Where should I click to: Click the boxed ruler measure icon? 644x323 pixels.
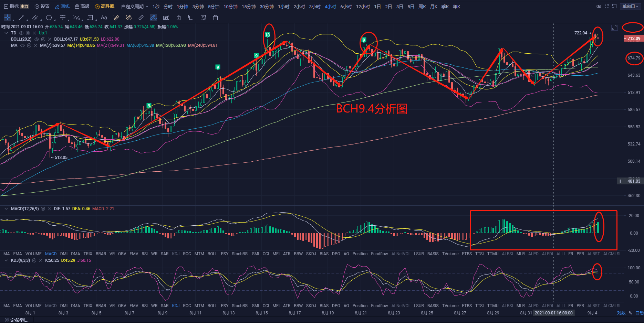(116, 18)
